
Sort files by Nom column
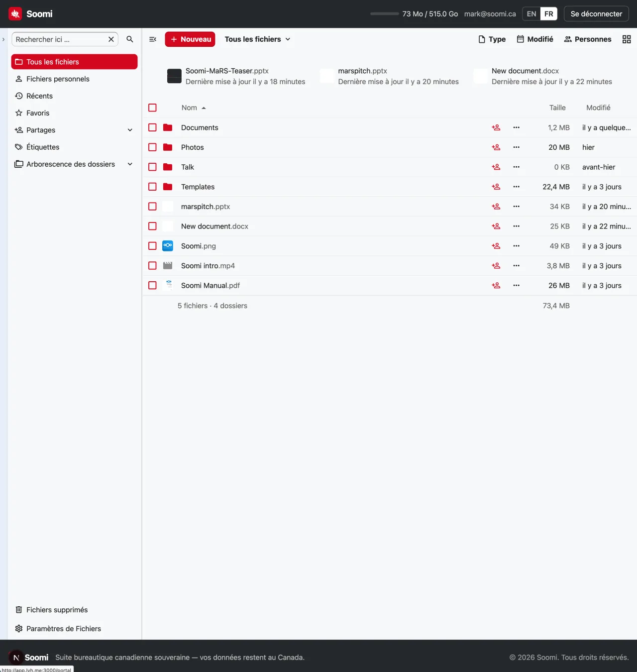(194, 108)
